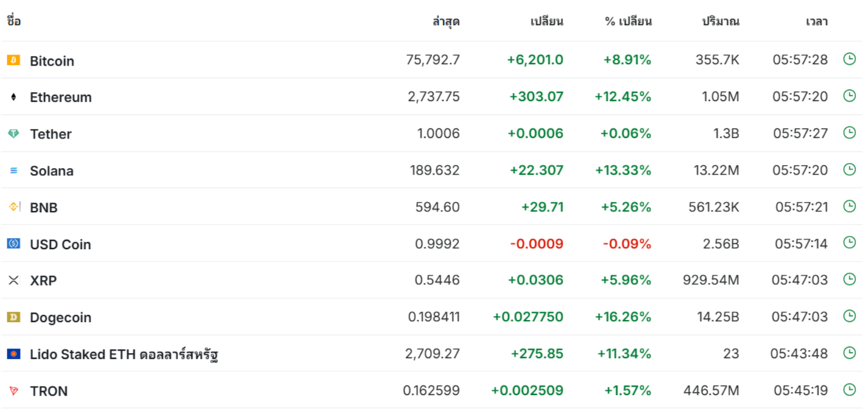Sort by ชื่อ column header

click(14, 21)
